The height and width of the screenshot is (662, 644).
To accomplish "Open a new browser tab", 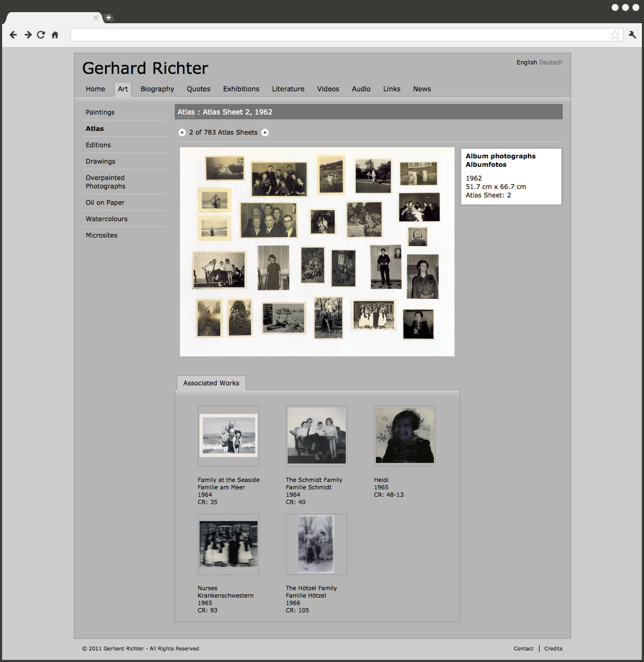I will click(108, 17).
